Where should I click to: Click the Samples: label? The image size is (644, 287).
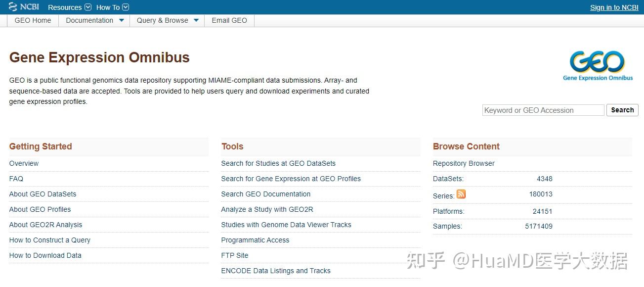[447, 226]
